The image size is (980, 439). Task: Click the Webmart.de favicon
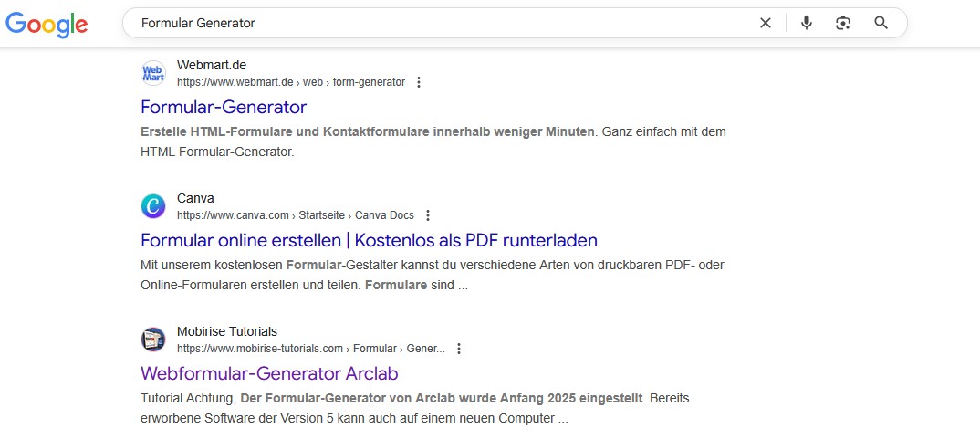tap(153, 73)
